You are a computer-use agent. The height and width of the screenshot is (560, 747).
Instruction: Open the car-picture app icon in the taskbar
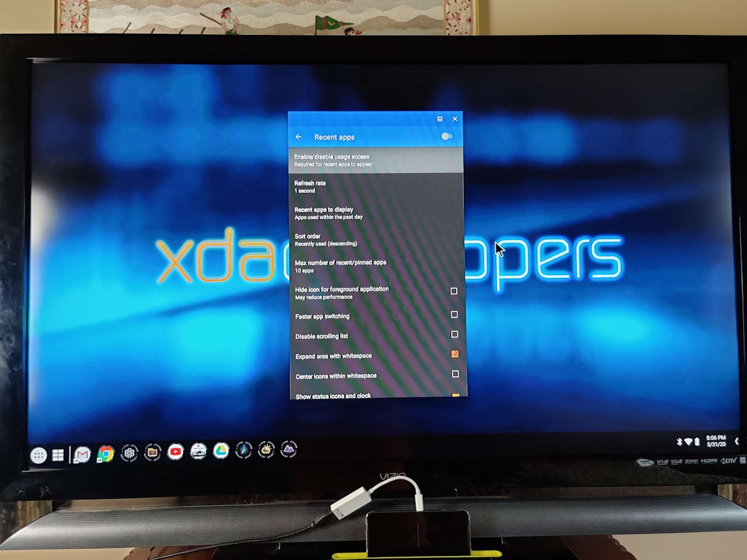click(x=198, y=451)
